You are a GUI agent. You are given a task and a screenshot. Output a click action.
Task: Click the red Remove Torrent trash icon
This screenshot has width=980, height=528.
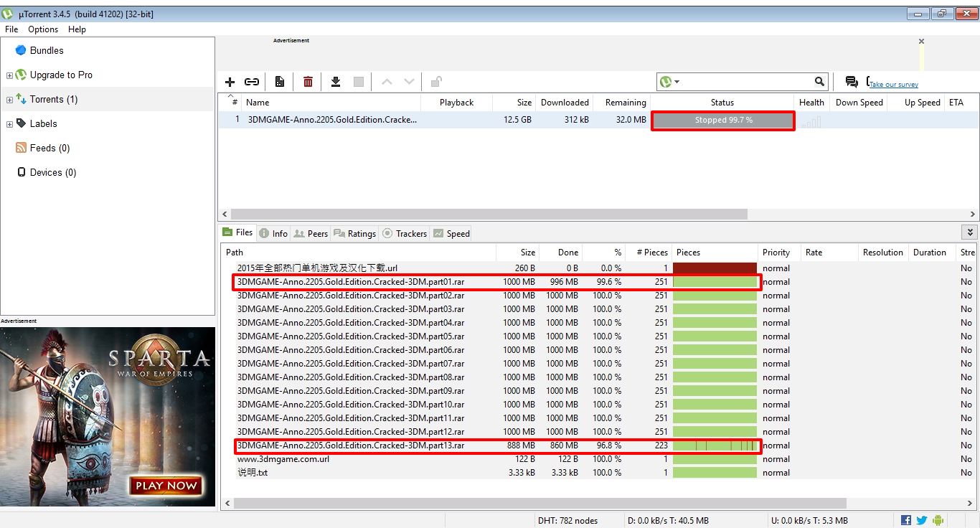point(307,82)
